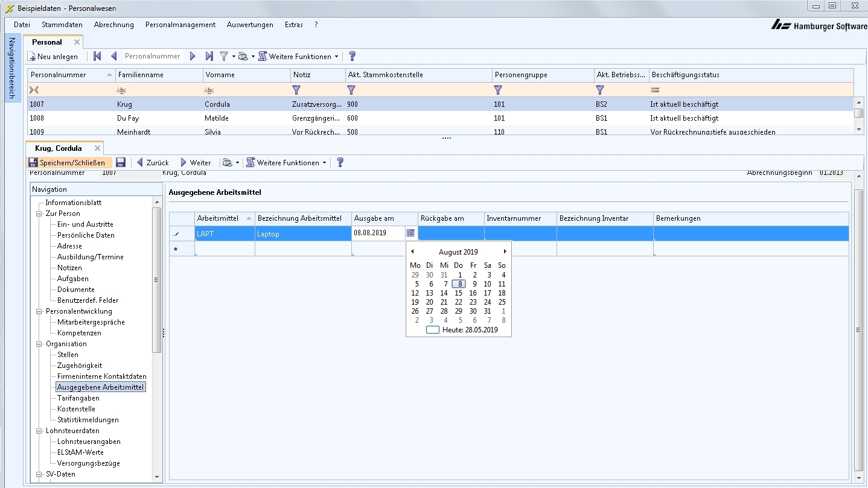The width and height of the screenshot is (868, 488).
Task: Open help from the Personal toolbar question mark
Action: pyautogui.click(x=353, y=56)
